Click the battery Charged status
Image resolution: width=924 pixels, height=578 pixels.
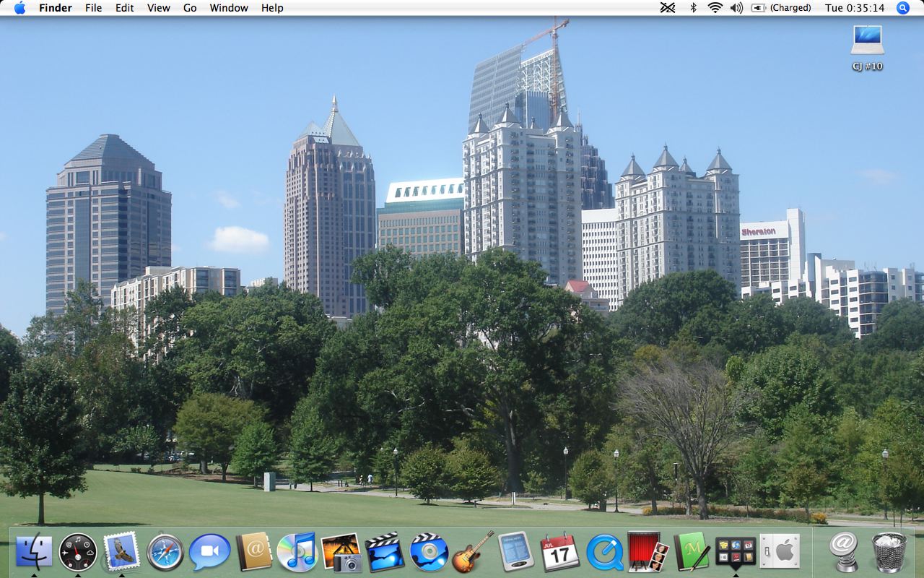point(780,8)
